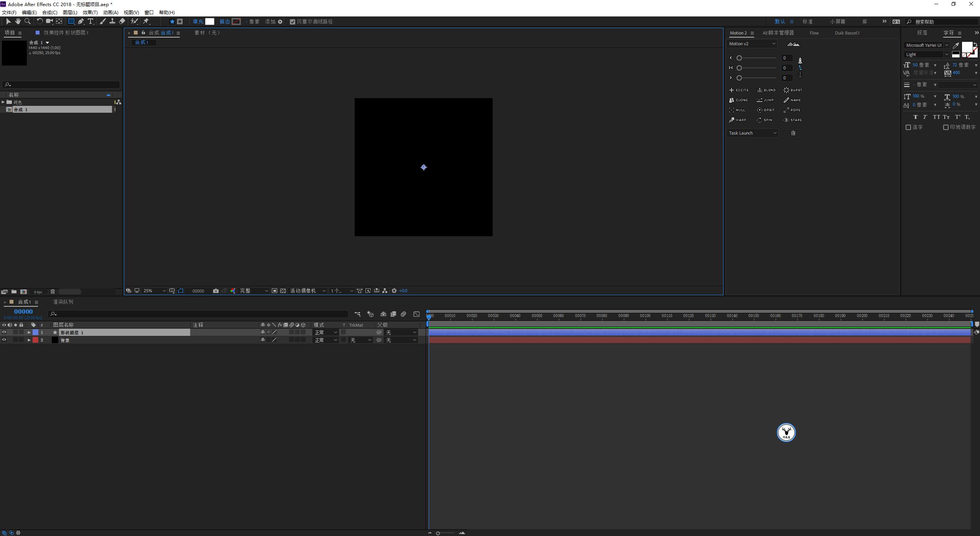The width and height of the screenshot is (980, 536).
Task: Expand the 背景 layer properties
Action: click(x=29, y=340)
